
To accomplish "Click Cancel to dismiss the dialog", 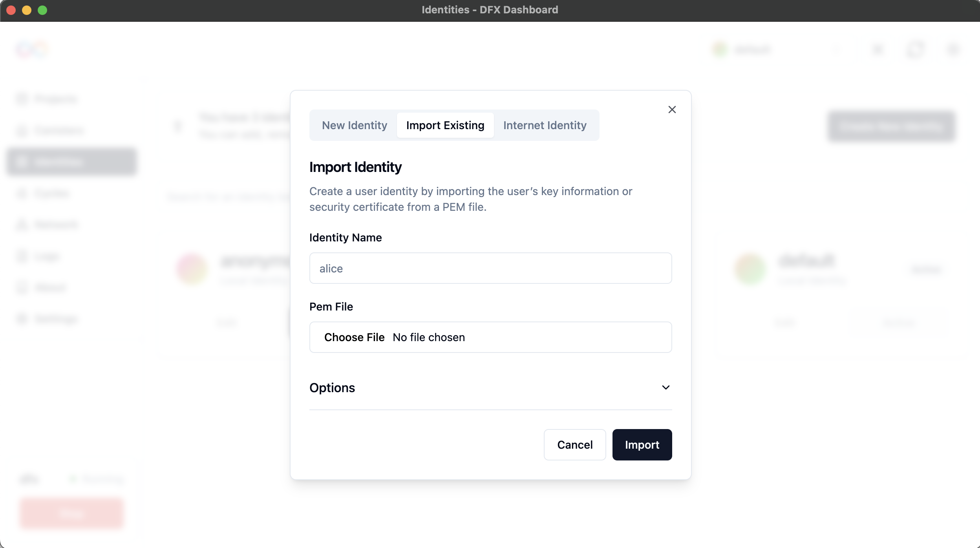I will point(575,444).
